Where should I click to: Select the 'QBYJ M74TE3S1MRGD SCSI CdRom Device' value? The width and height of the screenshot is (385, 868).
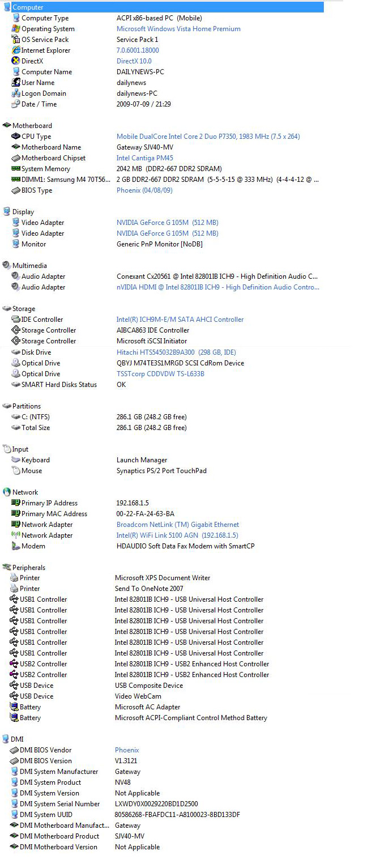click(x=181, y=363)
